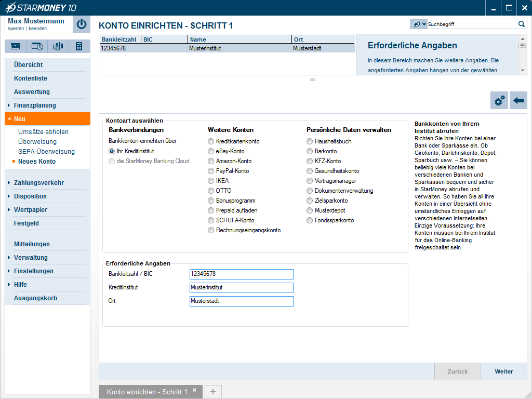
Task: Add a new tab with the plus icon
Action: coord(212,392)
